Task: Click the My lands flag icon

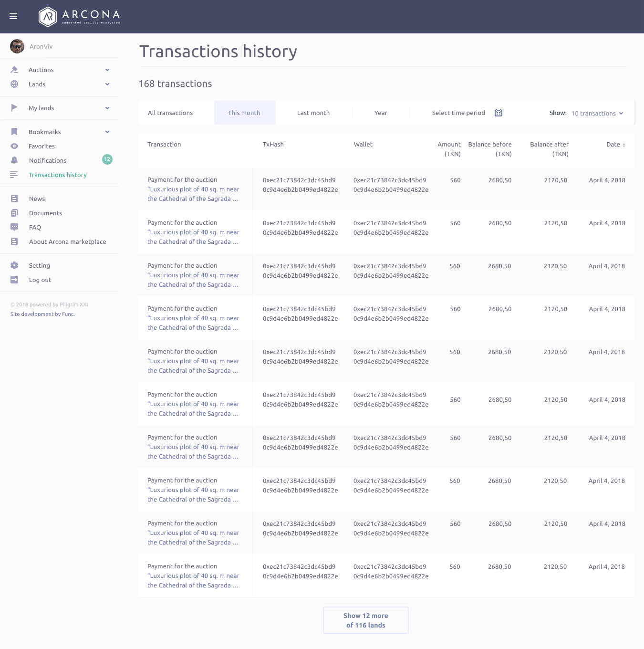Action: 14,108
